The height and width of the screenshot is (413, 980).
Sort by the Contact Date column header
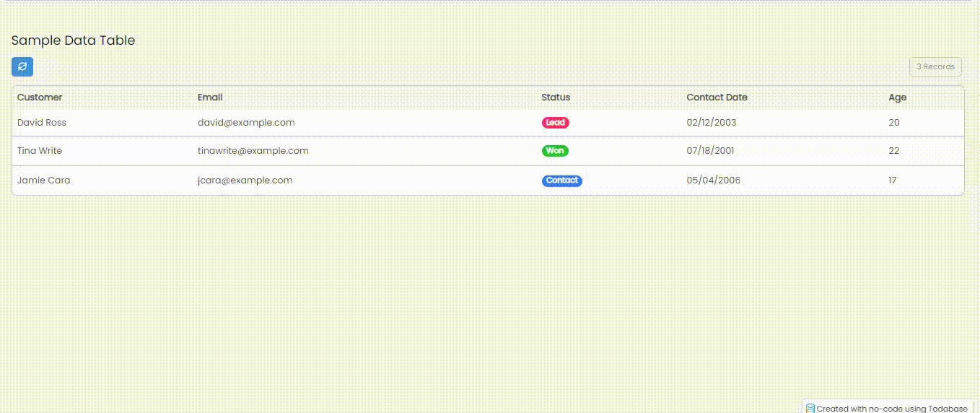tap(717, 97)
